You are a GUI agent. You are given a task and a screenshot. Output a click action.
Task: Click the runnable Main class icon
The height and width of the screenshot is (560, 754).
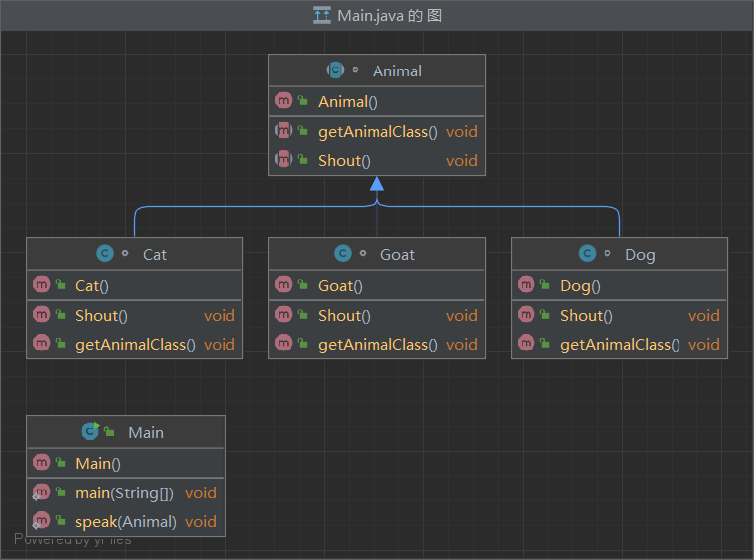pos(90,432)
